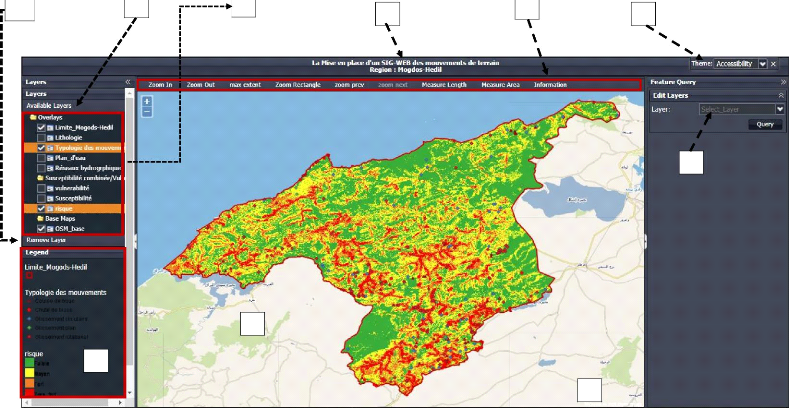Choose the Zoom Rectangle tool

coord(297,85)
